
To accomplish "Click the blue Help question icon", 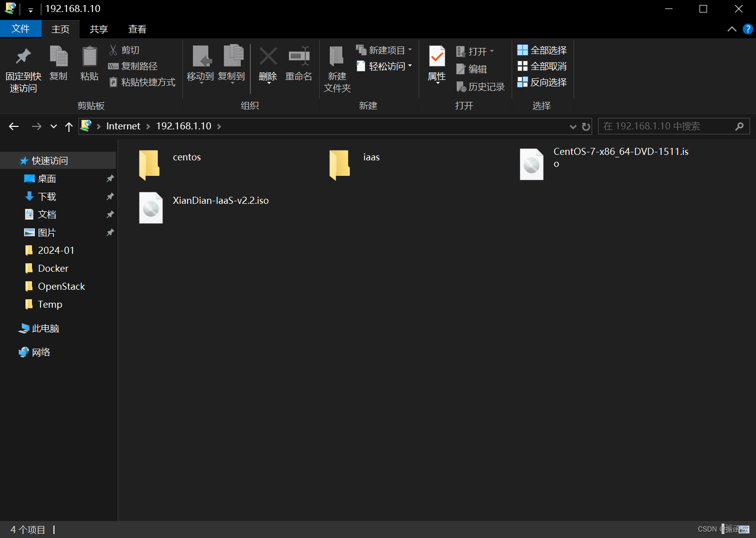I will click(x=748, y=29).
